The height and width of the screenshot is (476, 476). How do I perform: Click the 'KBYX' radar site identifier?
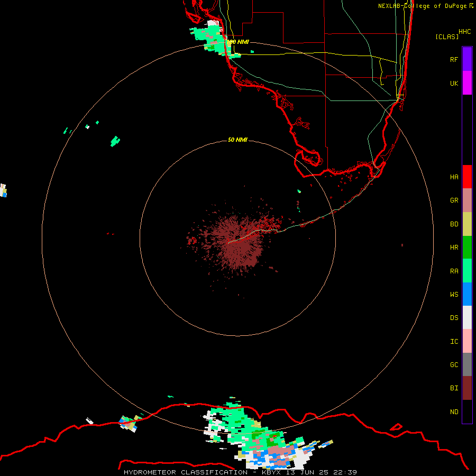(271, 472)
